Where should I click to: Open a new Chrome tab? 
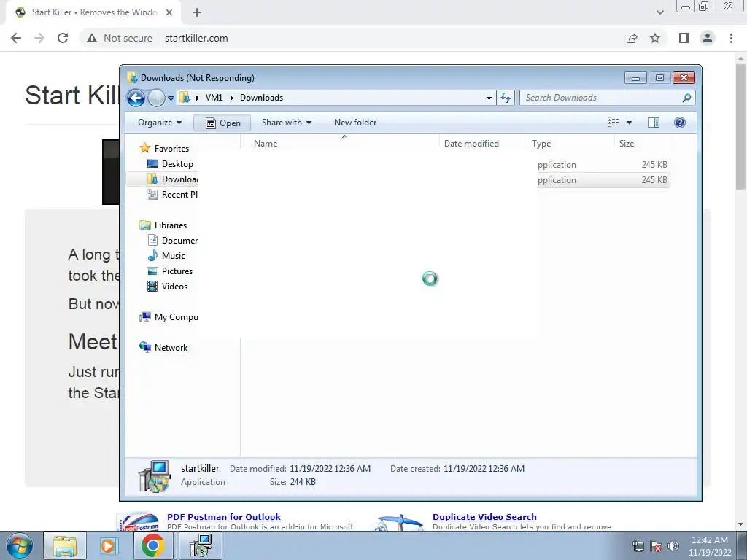click(197, 12)
